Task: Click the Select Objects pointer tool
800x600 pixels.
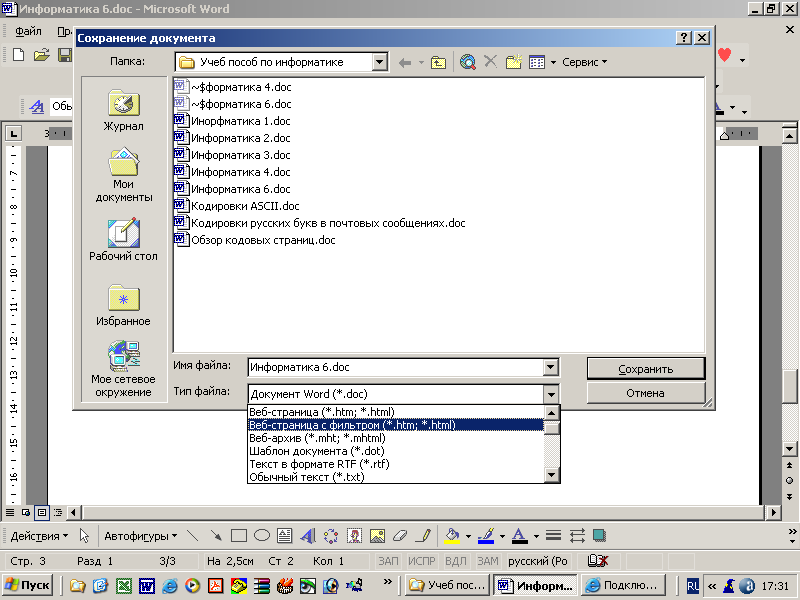Action: coord(84,535)
